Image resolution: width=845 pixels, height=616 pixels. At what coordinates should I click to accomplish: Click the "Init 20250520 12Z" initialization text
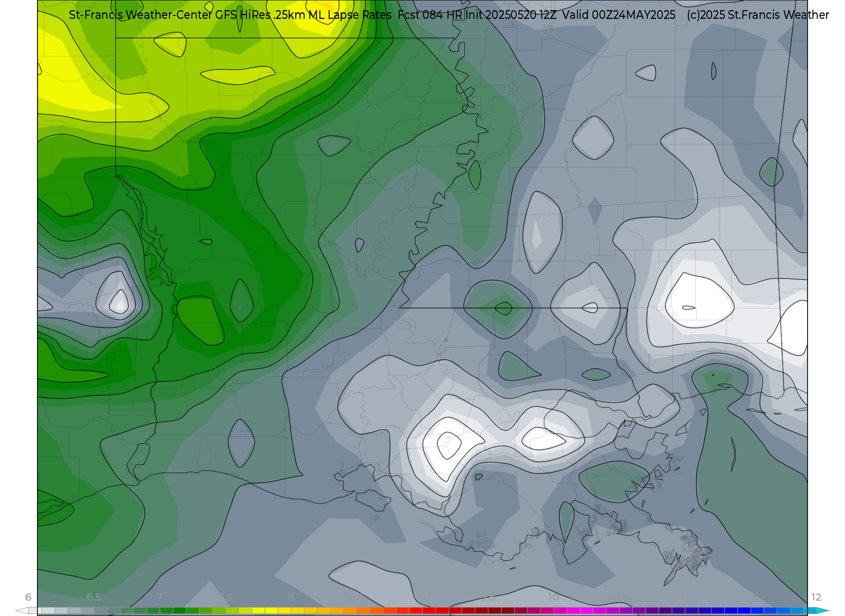511,15
